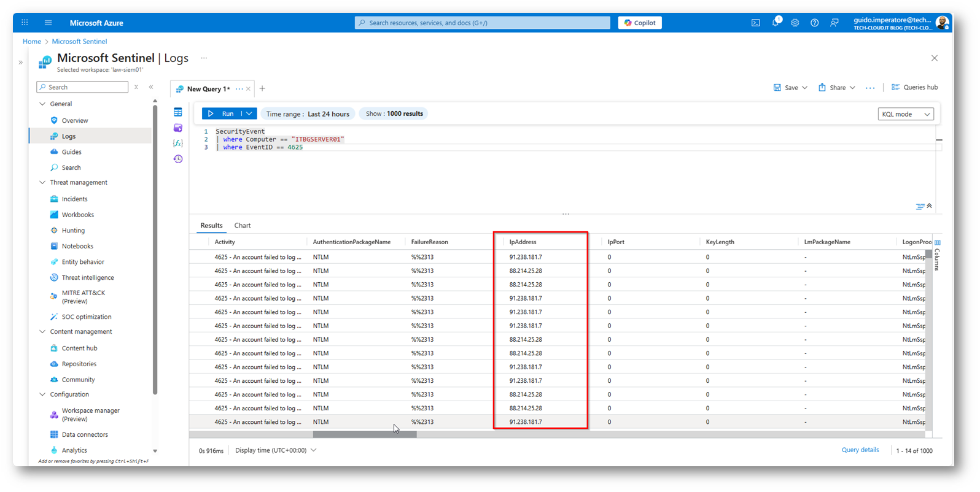Open the Query details link

(860, 450)
